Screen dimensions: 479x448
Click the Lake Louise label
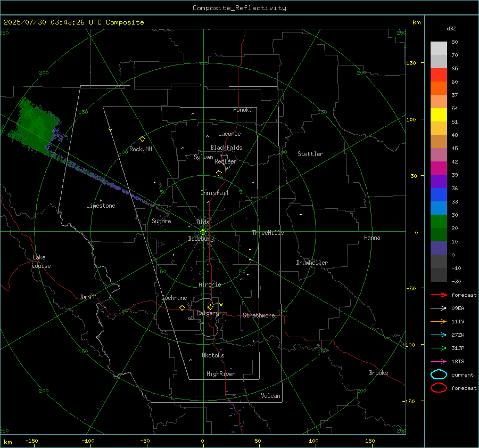[41, 262]
